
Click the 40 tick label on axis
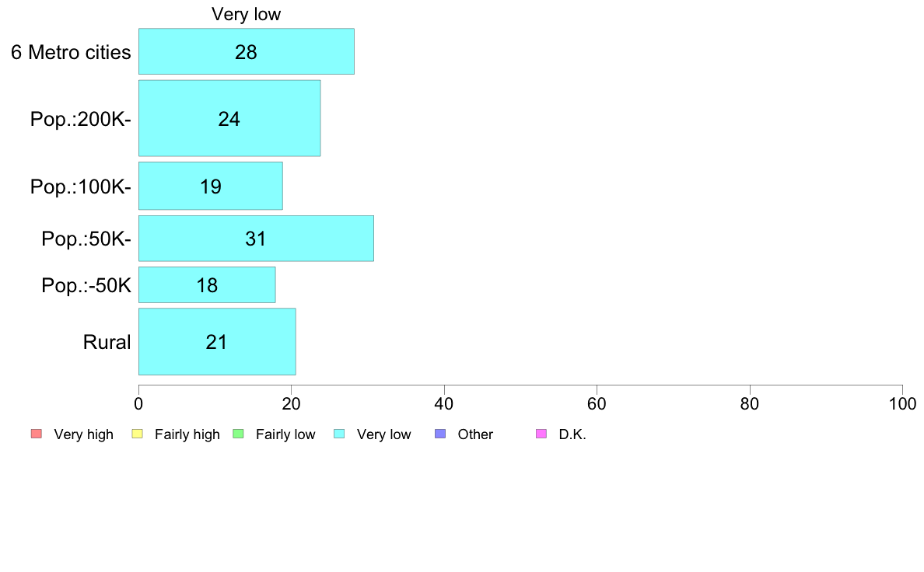click(x=444, y=403)
